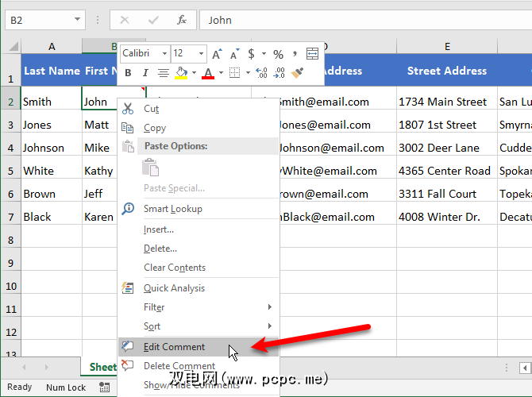Open font color dropdown arrow

(221, 72)
